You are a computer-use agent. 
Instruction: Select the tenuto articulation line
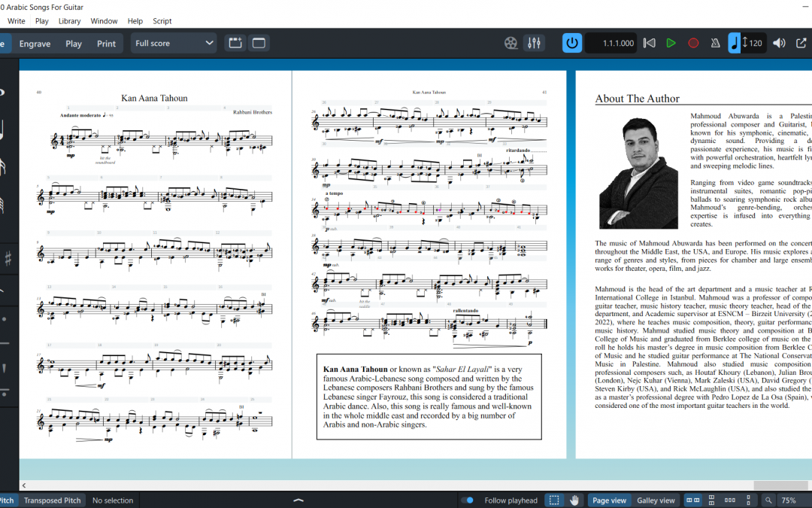[x=5, y=343]
